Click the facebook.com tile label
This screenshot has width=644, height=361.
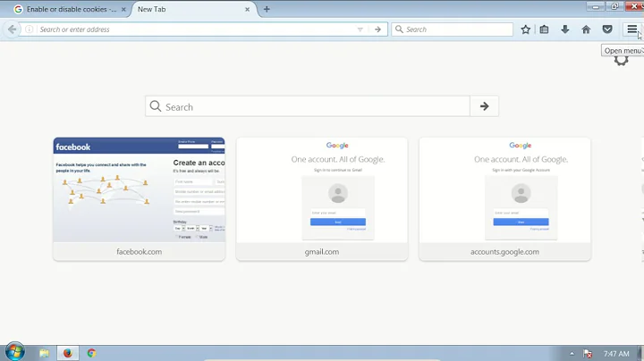[x=140, y=251]
